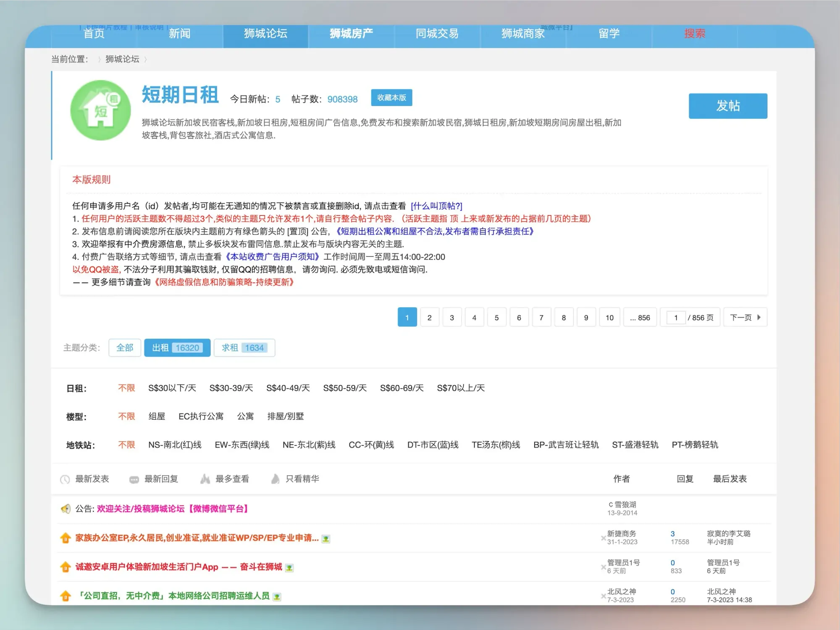Click the page number input field
Viewport: 840px width, 630px height.
pos(676,318)
